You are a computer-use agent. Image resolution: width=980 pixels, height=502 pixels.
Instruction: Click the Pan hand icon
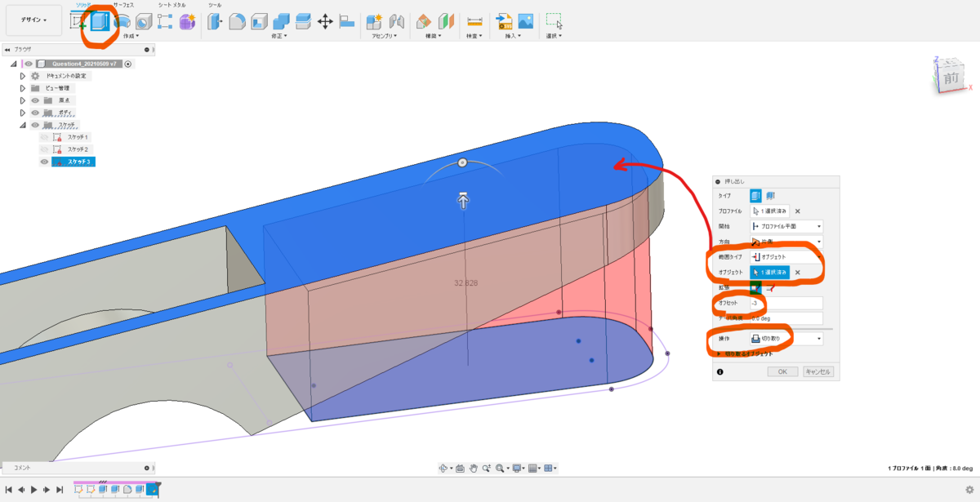point(473,468)
